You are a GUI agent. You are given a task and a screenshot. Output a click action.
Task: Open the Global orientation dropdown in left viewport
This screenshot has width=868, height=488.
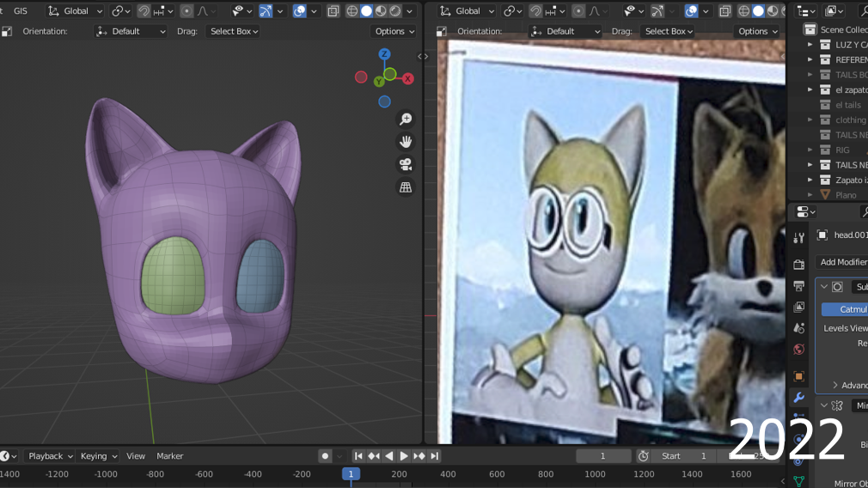point(75,11)
